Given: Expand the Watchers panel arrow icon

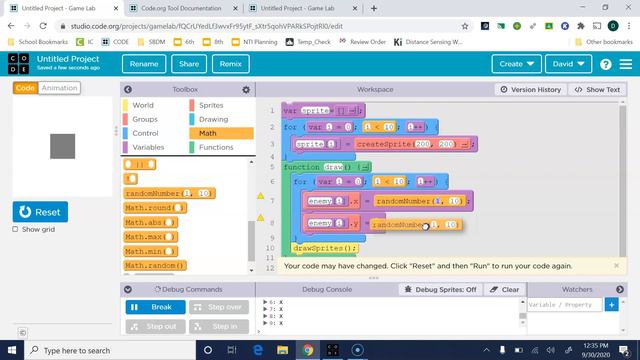Looking at the screenshot, I should point(620,289).
